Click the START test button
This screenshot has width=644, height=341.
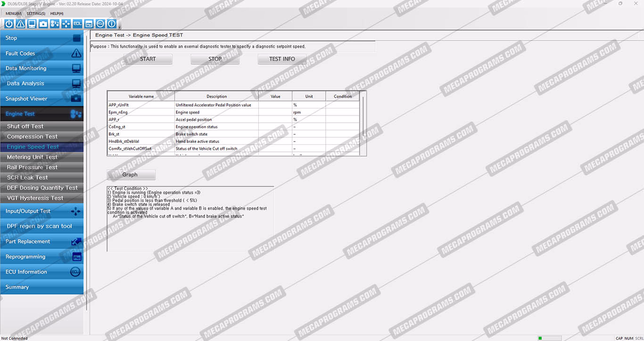pyautogui.click(x=148, y=59)
